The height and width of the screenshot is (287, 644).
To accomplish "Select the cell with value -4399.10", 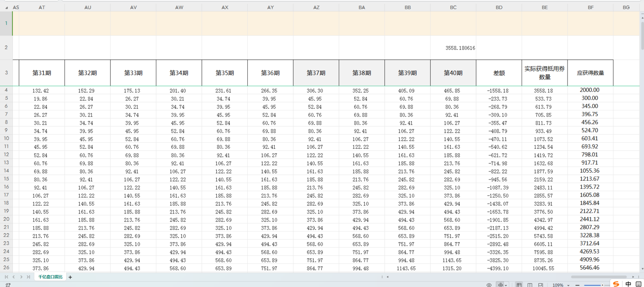I will tap(499, 268).
